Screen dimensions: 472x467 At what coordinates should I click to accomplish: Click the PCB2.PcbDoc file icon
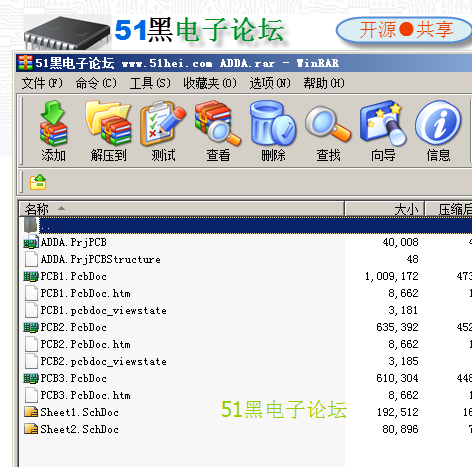(x=31, y=327)
